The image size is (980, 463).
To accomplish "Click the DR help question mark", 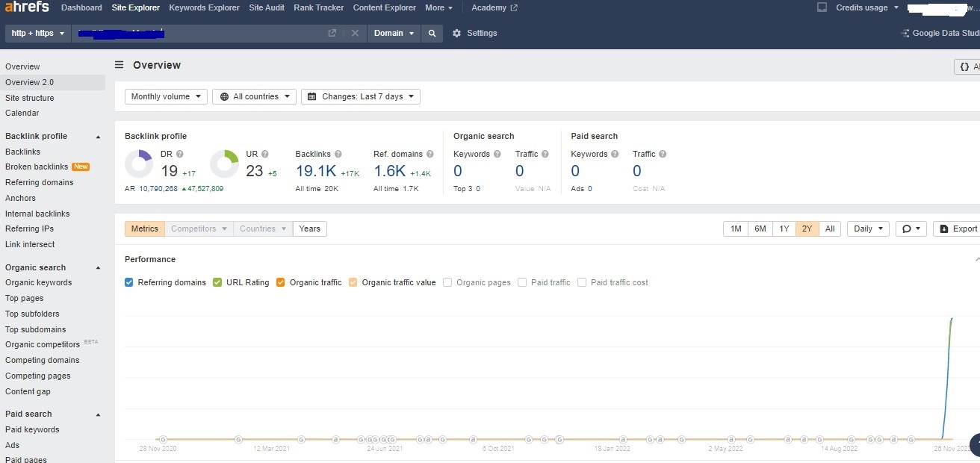I will [x=179, y=154].
